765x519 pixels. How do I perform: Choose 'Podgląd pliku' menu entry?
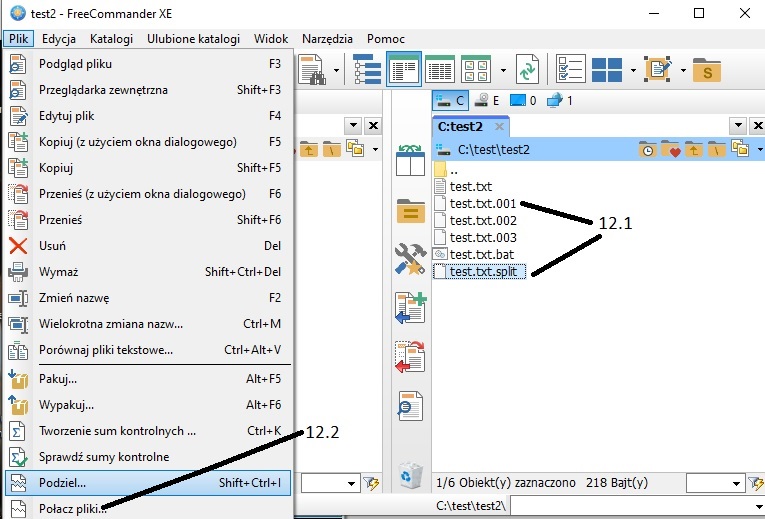coord(148,64)
